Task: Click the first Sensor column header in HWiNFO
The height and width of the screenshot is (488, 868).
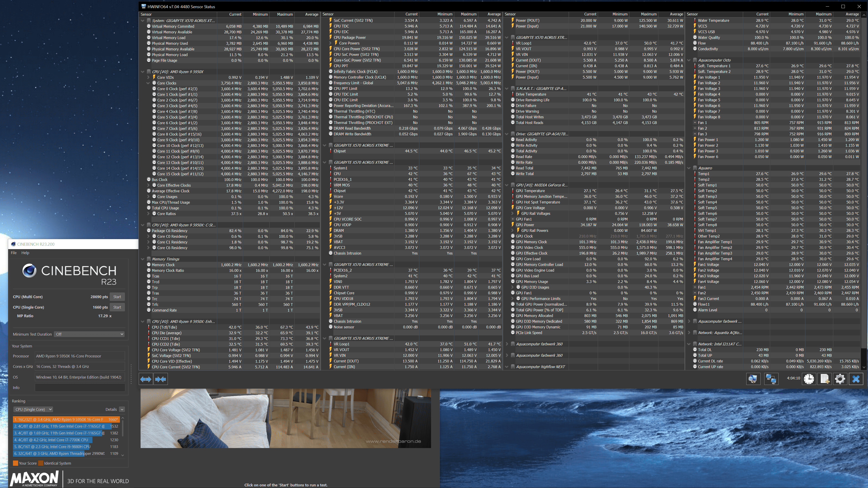Action: (x=178, y=14)
